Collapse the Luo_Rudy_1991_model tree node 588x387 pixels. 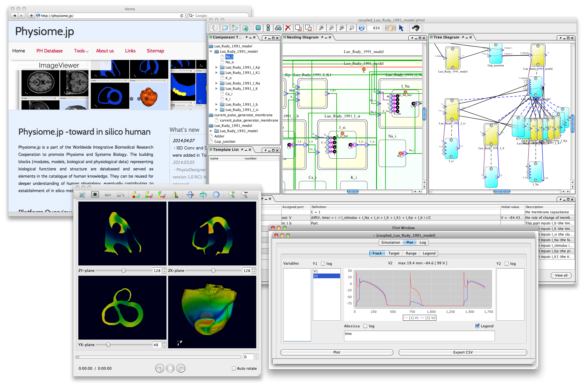pyautogui.click(x=211, y=52)
